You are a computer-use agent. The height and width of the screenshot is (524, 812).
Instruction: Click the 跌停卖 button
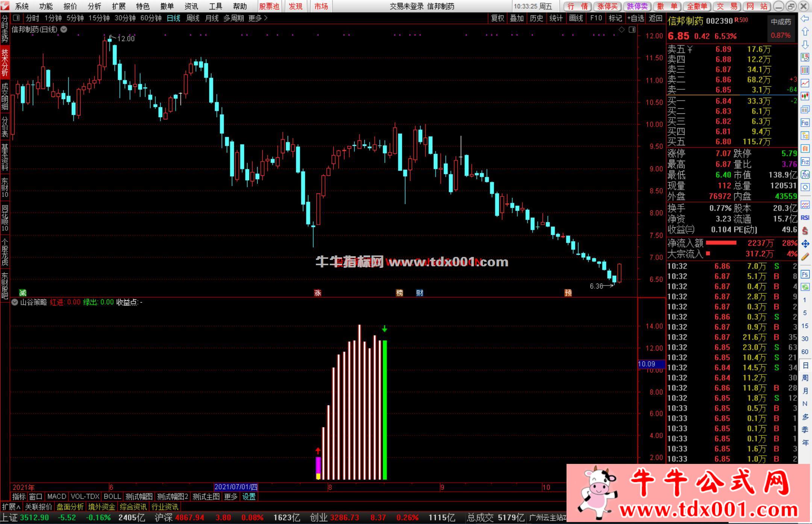637,6
